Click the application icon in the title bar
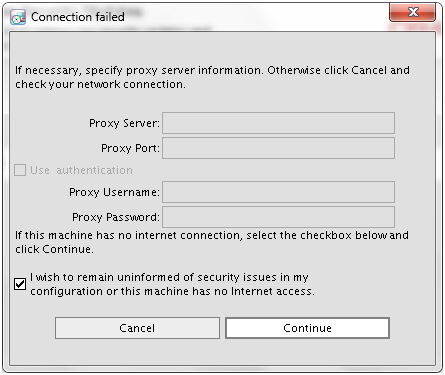 click(18, 17)
